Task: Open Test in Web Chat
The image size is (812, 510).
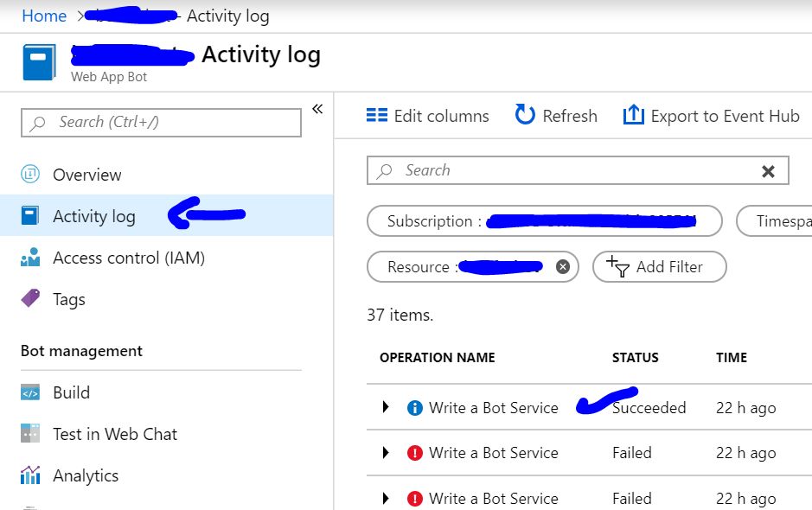Action: point(115,434)
